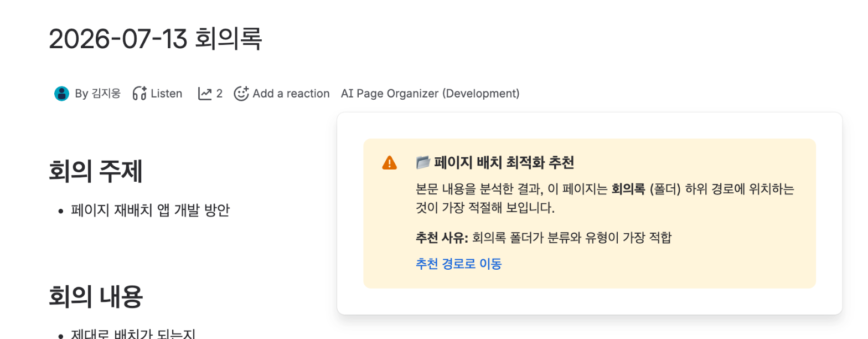Click the bullet 제대로 배치가 되는지
This screenshot has width=868, height=339.
(x=133, y=333)
